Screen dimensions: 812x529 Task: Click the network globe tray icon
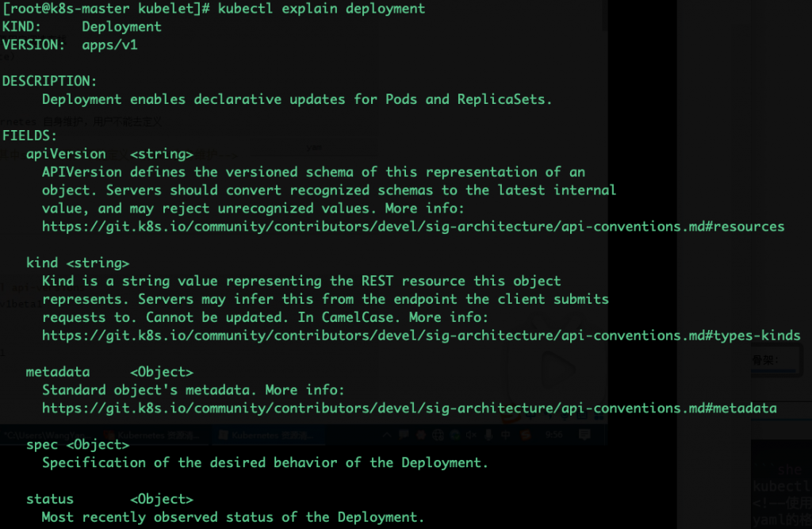tap(438, 435)
